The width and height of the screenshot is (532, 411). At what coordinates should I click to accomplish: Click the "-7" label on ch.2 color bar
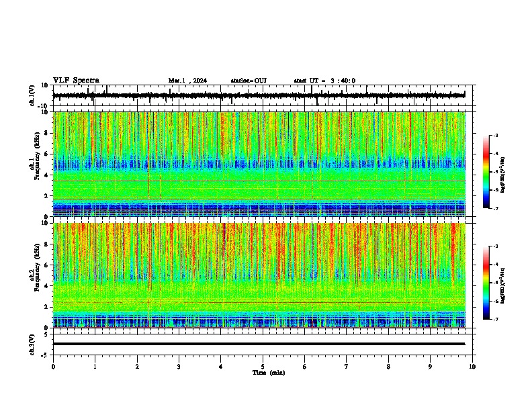(x=496, y=319)
